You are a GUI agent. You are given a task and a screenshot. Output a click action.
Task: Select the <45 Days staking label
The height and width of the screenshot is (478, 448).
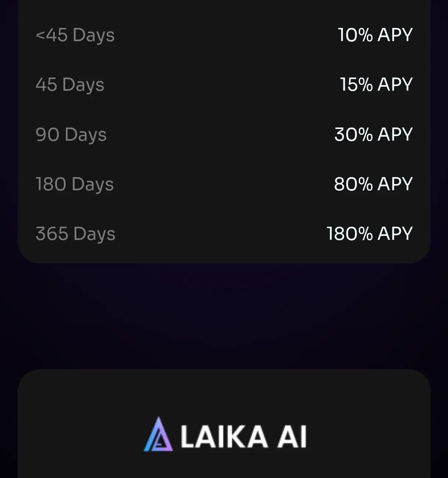click(75, 36)
